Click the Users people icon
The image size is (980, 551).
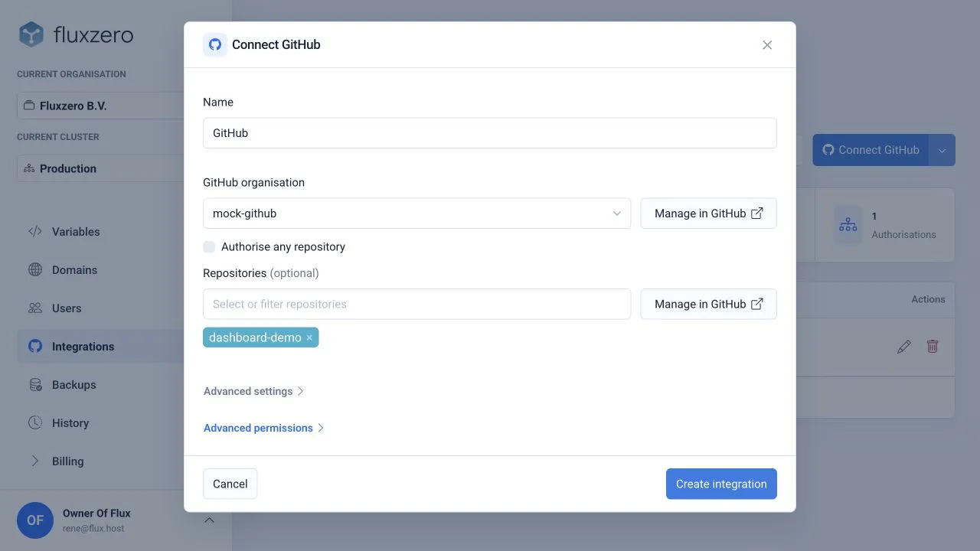[35, 308]
